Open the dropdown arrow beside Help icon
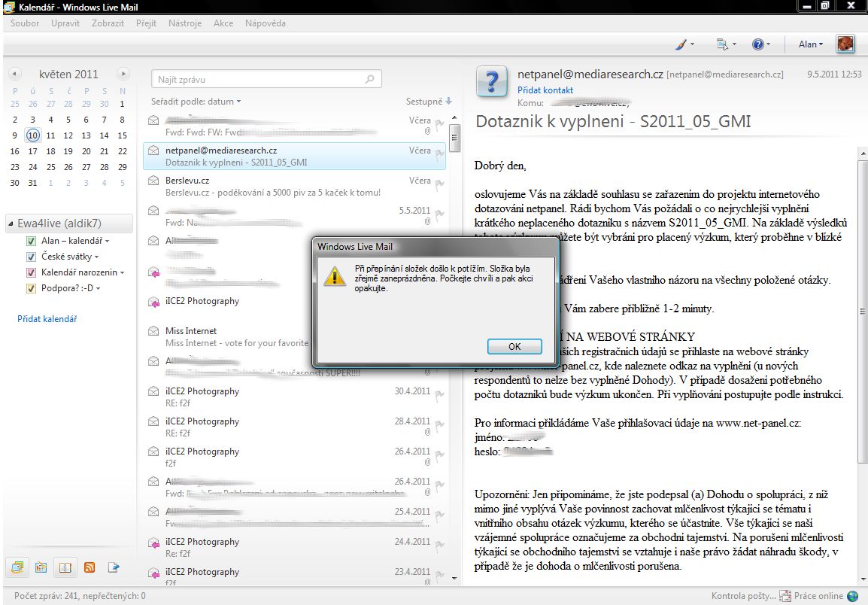This screenshot has width=868, height=605. point(768,44)
